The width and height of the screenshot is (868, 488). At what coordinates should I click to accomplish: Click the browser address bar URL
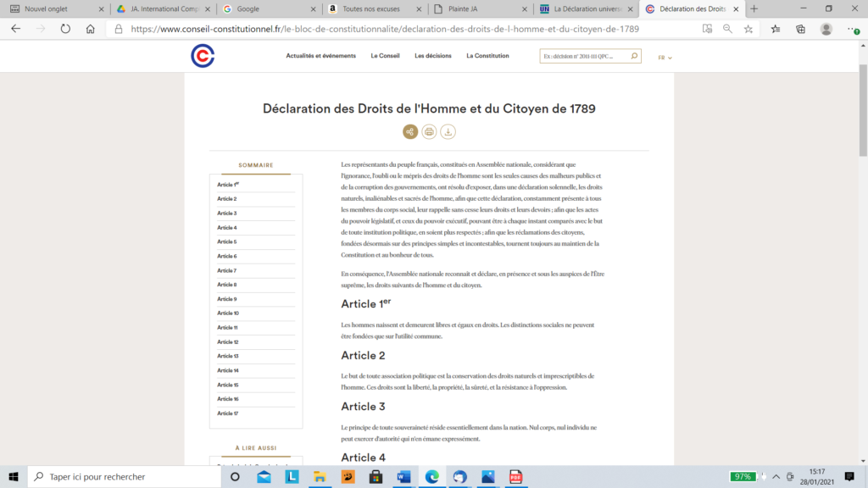coord(385,29)
